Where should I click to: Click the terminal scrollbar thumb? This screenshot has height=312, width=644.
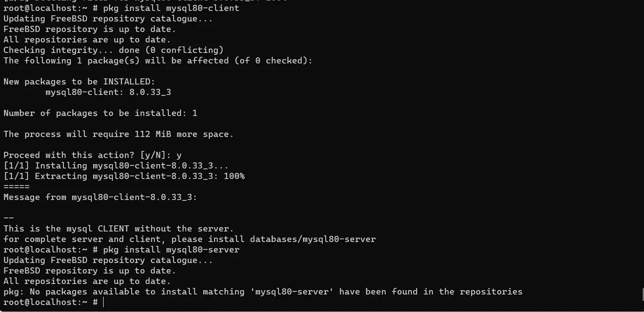coord(642,294)
